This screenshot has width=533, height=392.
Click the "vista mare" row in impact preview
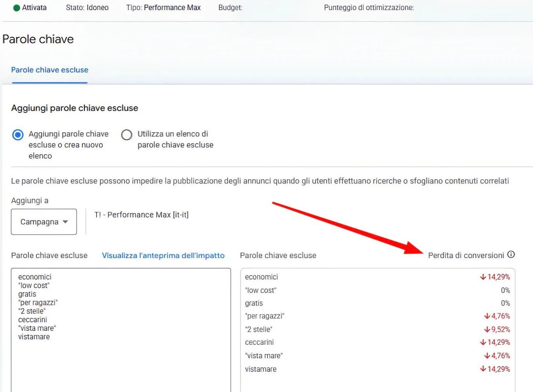coord(377,356)
